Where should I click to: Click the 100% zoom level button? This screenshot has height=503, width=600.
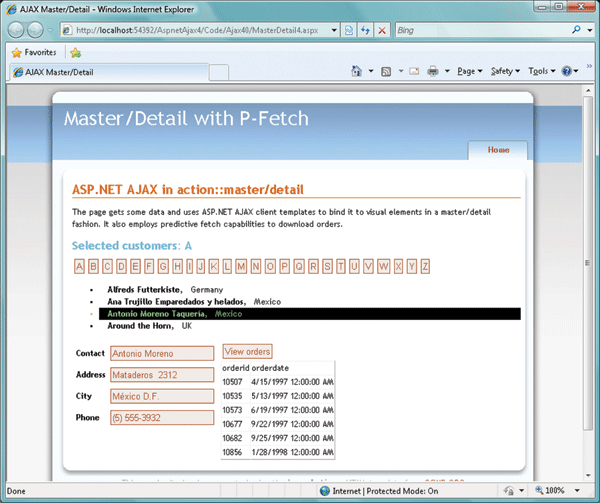point(550,490)
